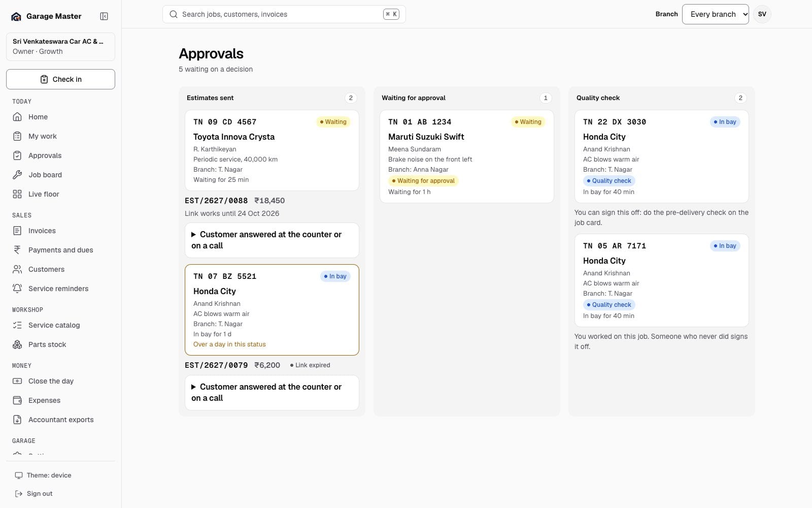Click the Approvals checklist icon

17,155
